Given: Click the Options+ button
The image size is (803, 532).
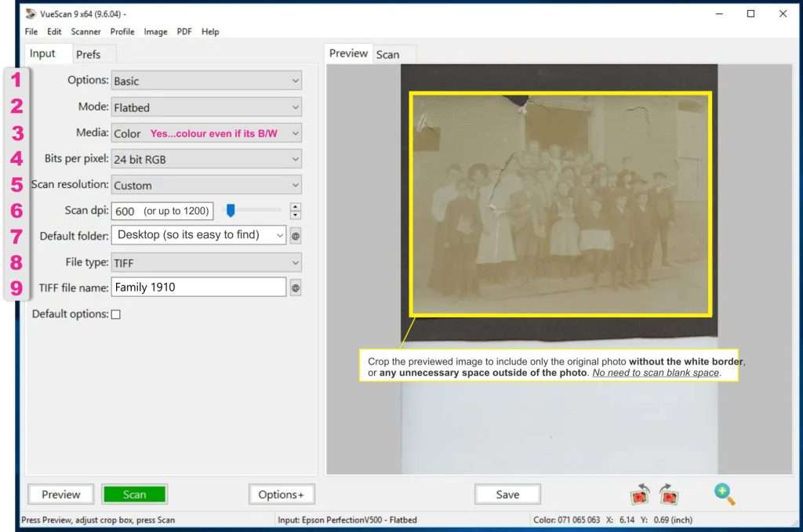Looking at the screenshot, I should [x=282, y=494].
